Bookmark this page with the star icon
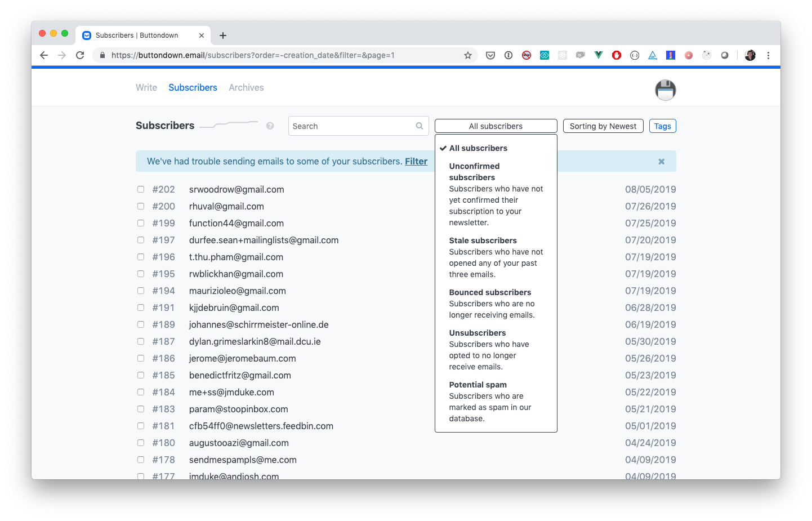 467,55
